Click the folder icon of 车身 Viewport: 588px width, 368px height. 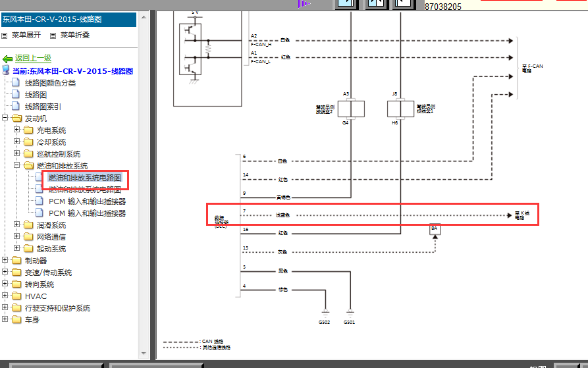click(17, 320)
